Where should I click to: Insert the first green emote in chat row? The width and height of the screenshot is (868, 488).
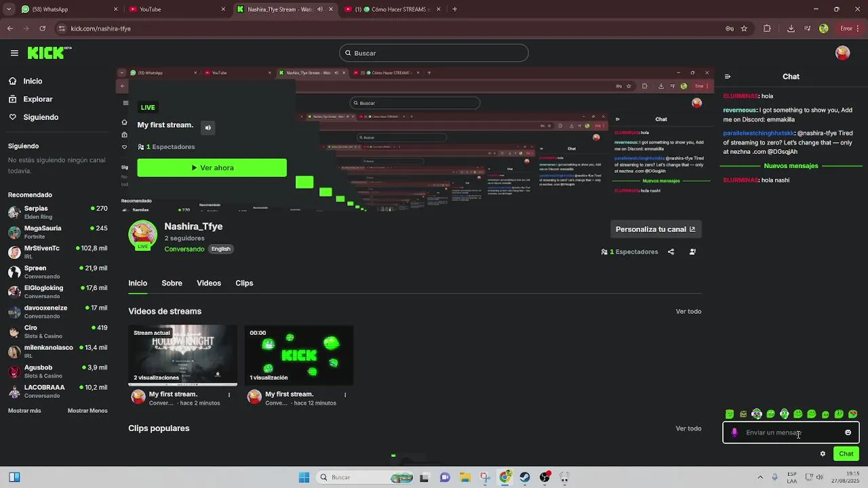(x=730, y=414)
